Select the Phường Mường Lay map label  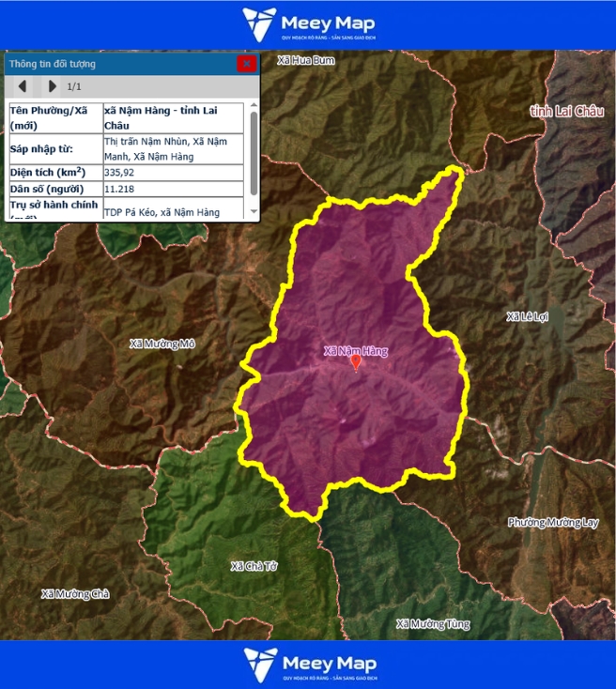552,522
